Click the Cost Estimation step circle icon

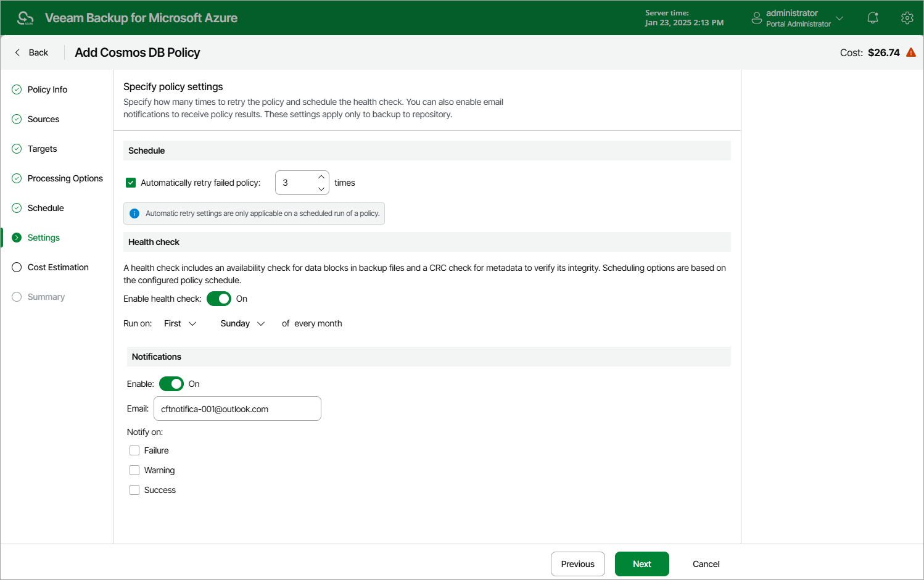[x=17, y=267]
